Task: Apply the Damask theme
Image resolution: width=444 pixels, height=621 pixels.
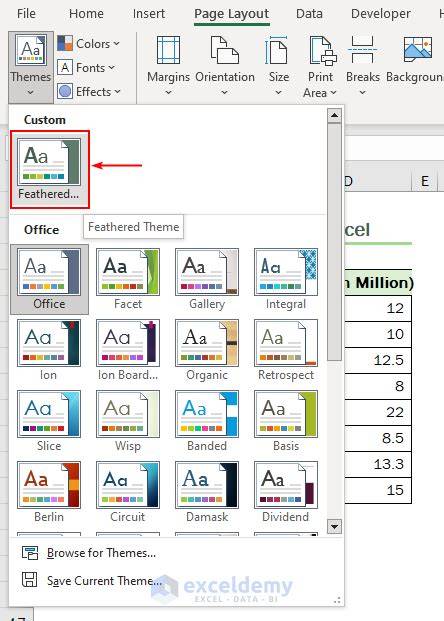Action: coord(207,492)
